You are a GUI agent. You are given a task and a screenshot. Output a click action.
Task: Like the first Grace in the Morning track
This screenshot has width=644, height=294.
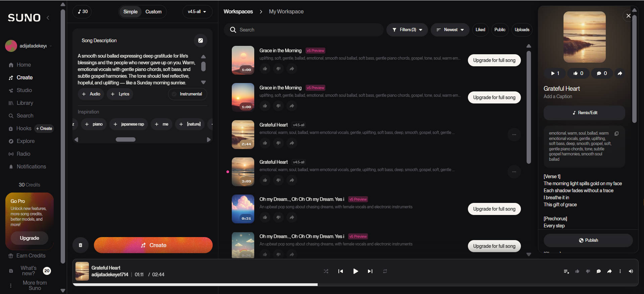[265, 69]
